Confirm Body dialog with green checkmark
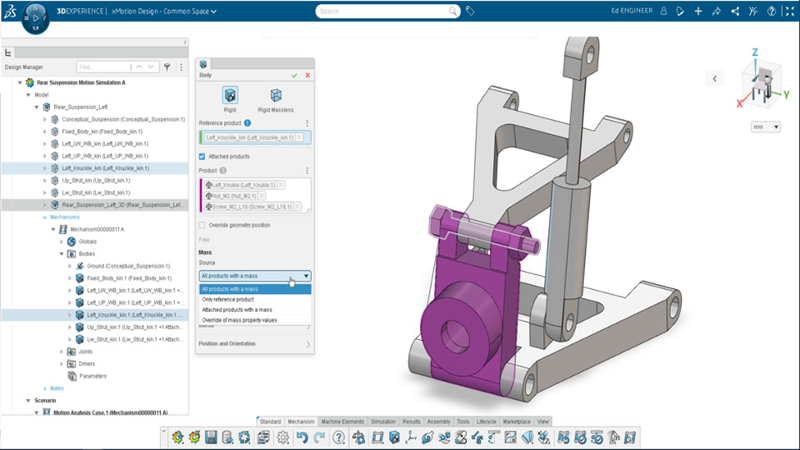The height and width of the screenshot is (450, 800). click(x=294, y=75)
